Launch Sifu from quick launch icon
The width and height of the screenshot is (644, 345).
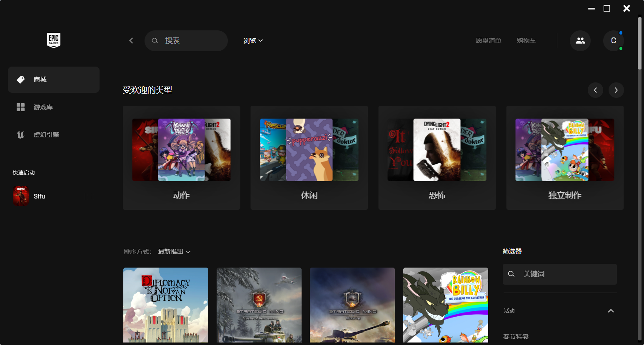pos(21,196)
